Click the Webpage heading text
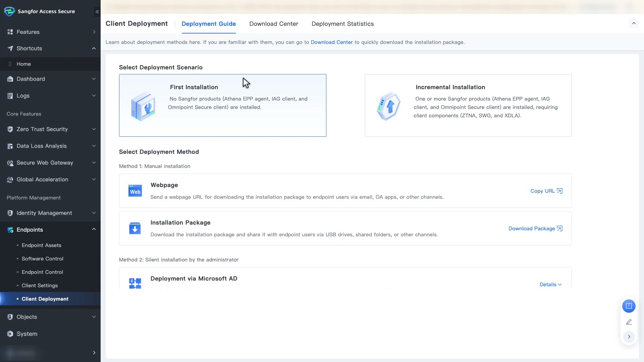Image resolution: width=644 pixels, height=362 pixels. (164, 185)
